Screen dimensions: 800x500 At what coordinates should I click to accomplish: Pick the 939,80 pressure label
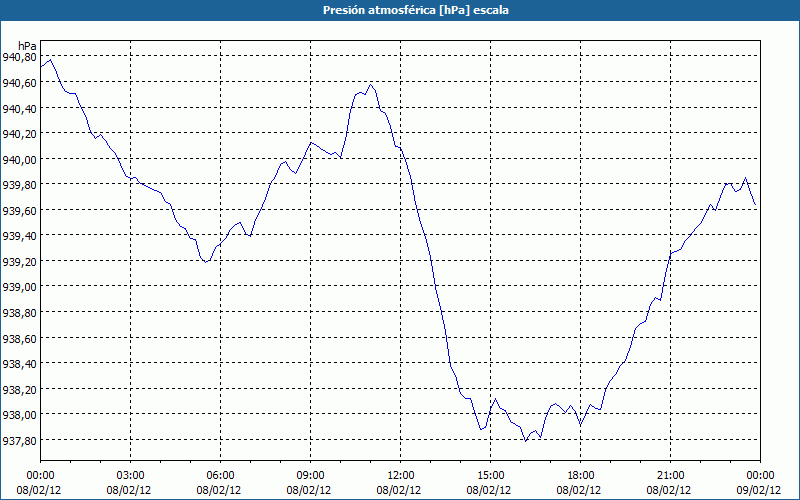pos(19,185)
